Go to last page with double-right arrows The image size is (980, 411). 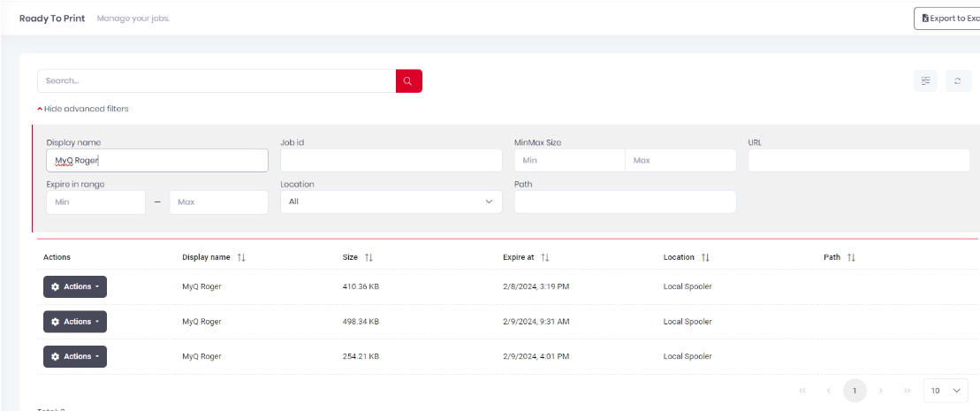click(x=907, y=391)
